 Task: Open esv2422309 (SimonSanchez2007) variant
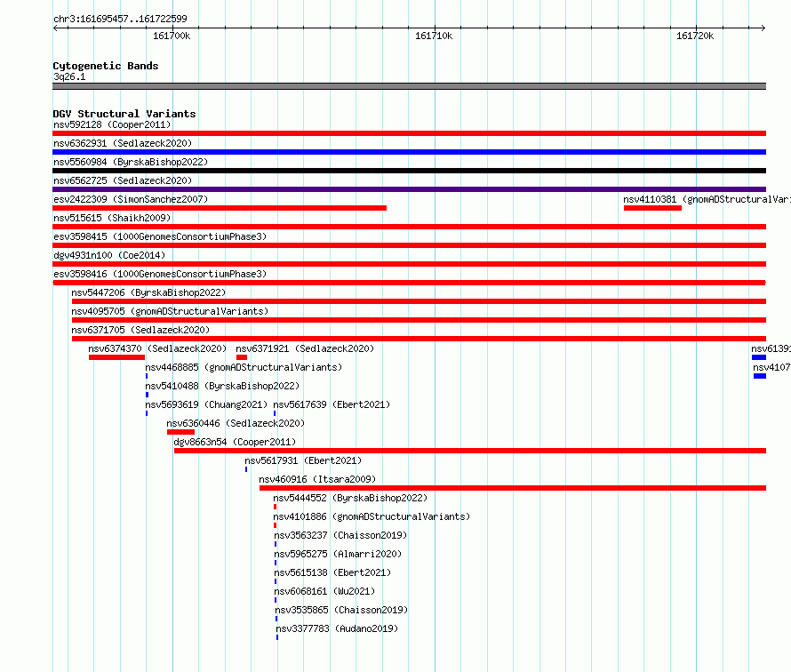click(x=131, y=199)
